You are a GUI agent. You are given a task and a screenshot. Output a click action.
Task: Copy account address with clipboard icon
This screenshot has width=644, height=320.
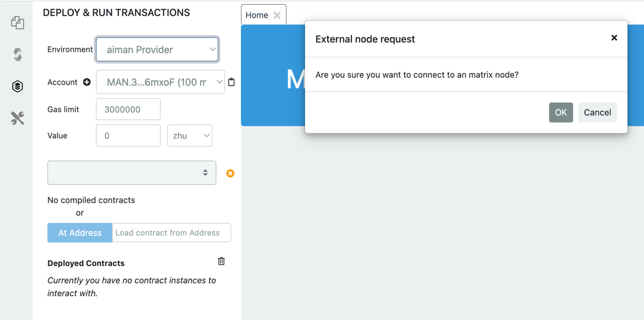pos(231,82)
